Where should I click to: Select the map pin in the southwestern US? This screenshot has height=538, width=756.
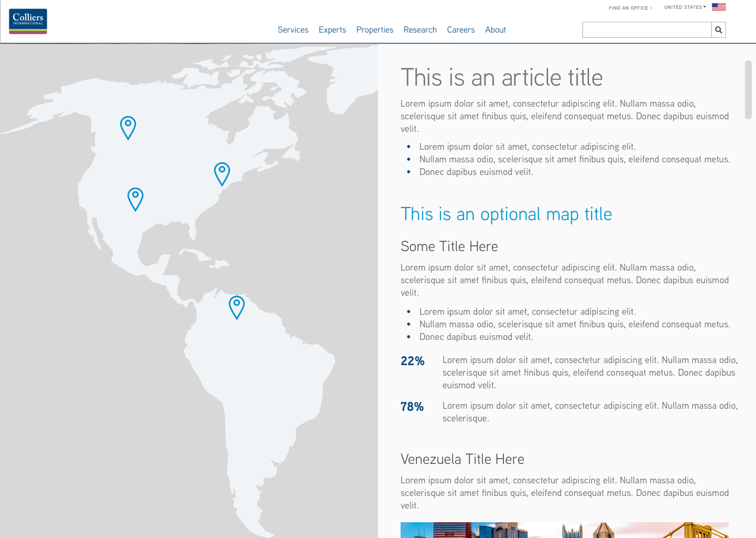[135, 199]
